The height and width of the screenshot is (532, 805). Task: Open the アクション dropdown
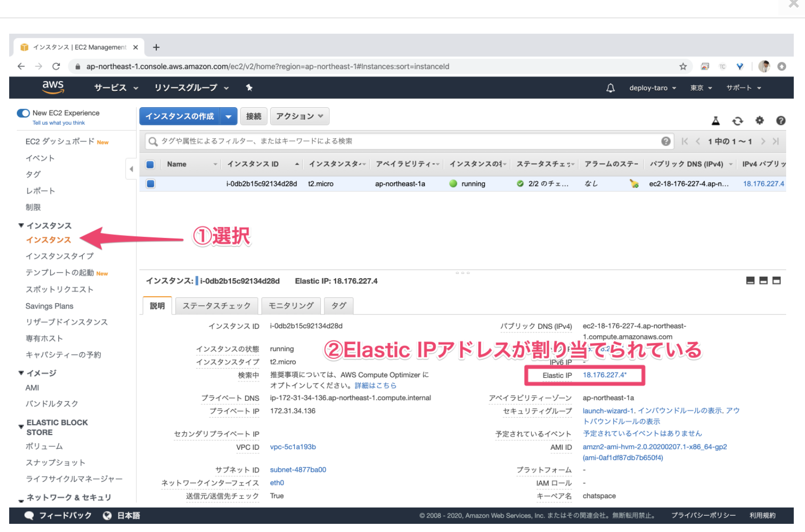[x=300, y=116]
